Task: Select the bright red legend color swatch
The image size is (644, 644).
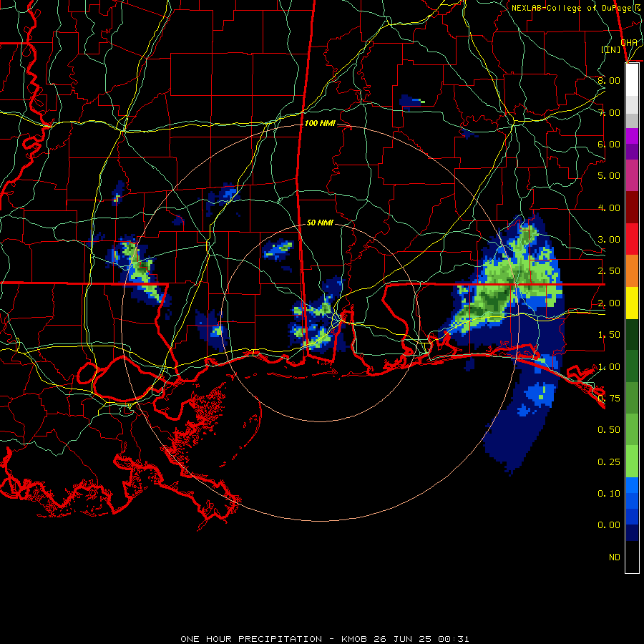Action: (x=632, y=239)
